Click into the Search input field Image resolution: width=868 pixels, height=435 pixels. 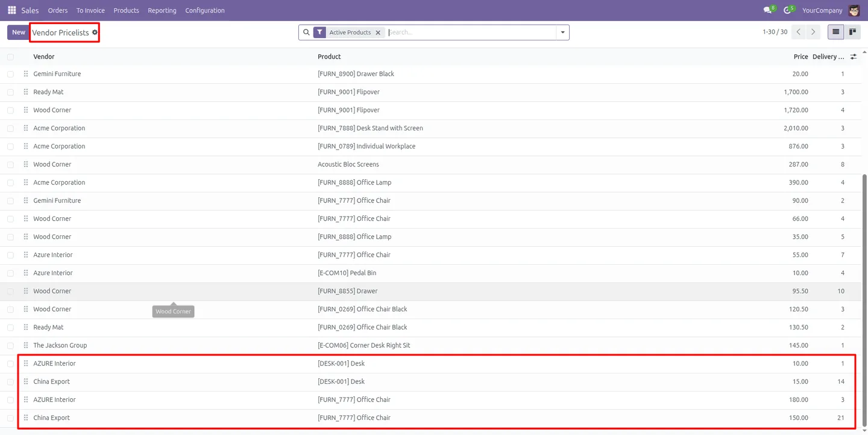(470, 33)
